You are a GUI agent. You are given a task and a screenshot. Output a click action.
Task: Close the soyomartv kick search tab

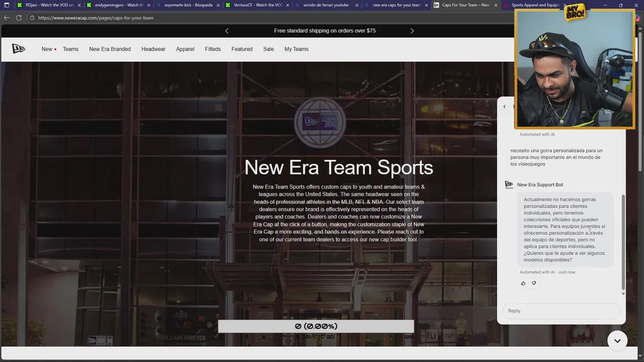[218, 5]
